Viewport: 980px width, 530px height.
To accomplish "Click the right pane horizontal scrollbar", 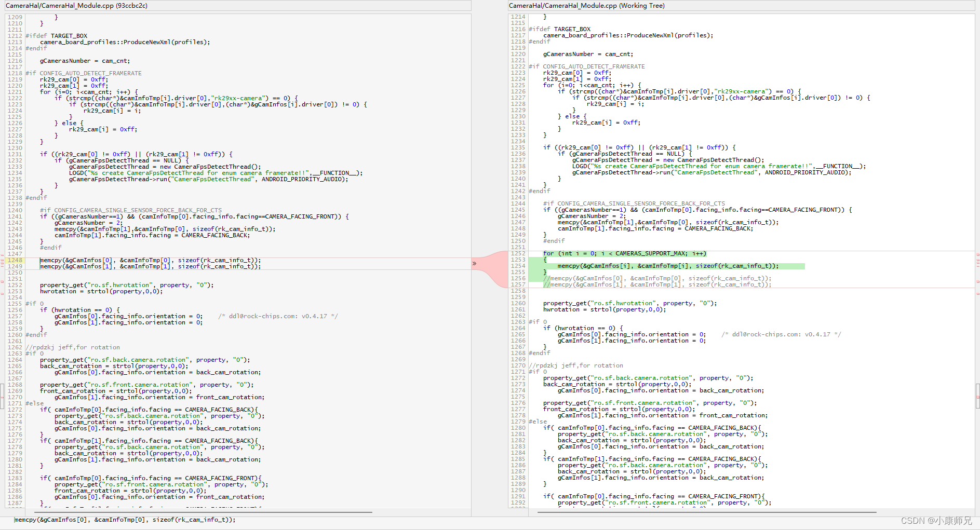I will tap(707, 512).
